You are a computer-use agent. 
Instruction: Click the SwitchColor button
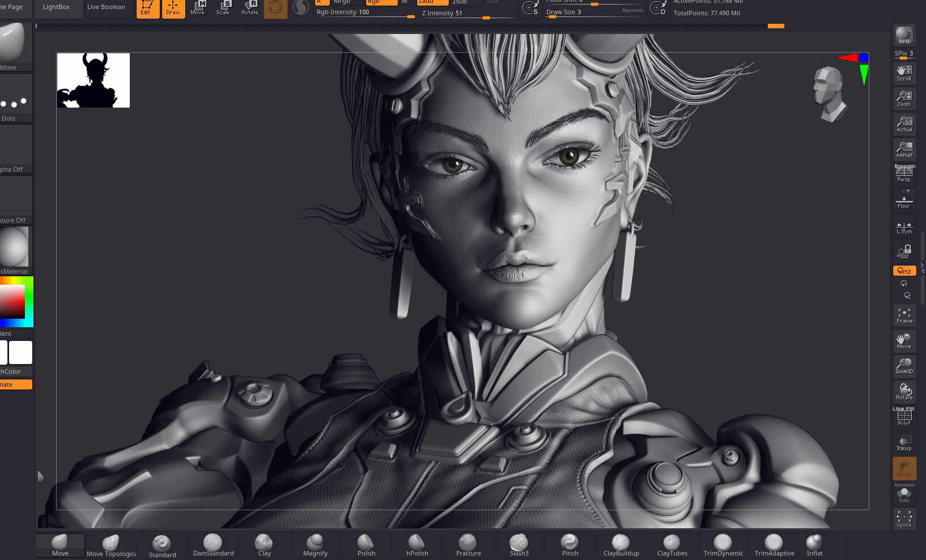pos(15,371)
